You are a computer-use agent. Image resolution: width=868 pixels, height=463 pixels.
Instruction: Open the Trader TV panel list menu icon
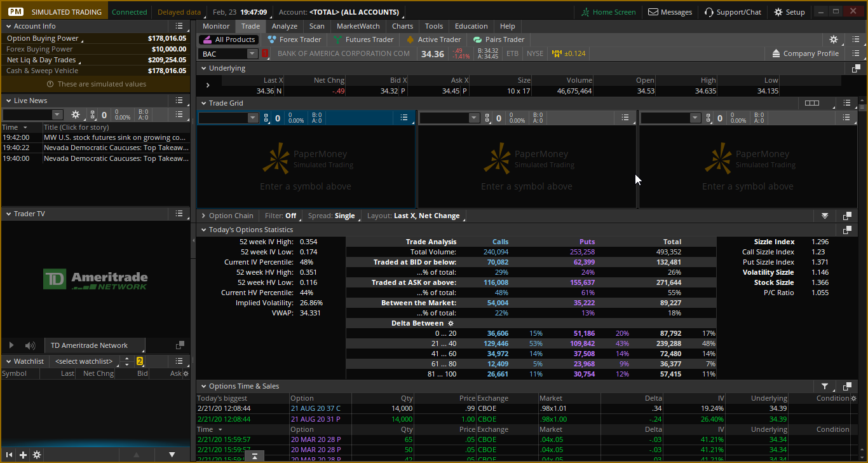click(x=180, y=214)
